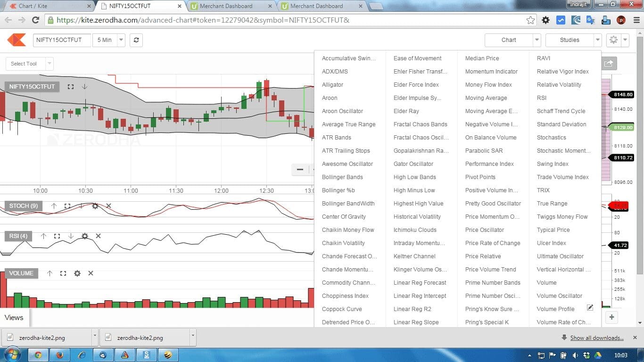644x362 pixels.
Task: Select Bollinger Bands from the studies list
Action: click(x=342, y=177)
